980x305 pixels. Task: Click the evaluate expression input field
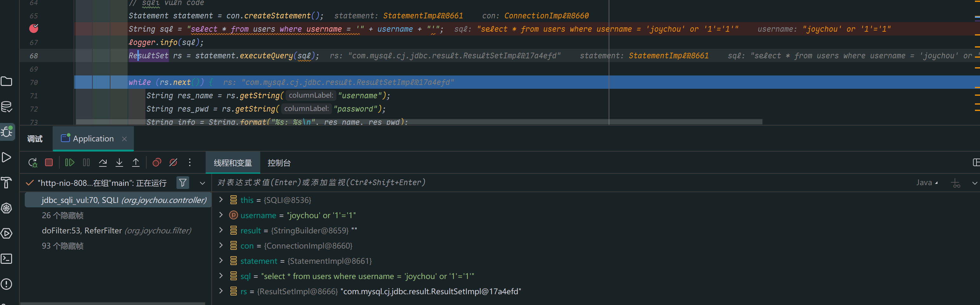(x=533, y=183)
